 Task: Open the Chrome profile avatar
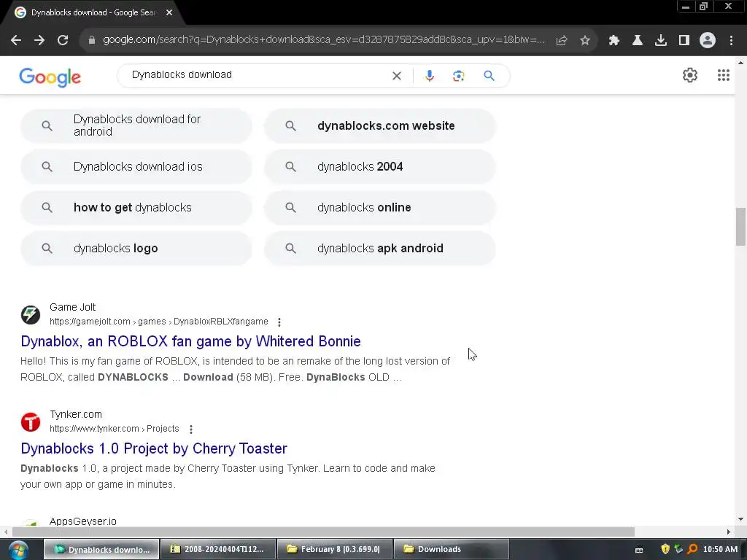[x=708, y=40]
